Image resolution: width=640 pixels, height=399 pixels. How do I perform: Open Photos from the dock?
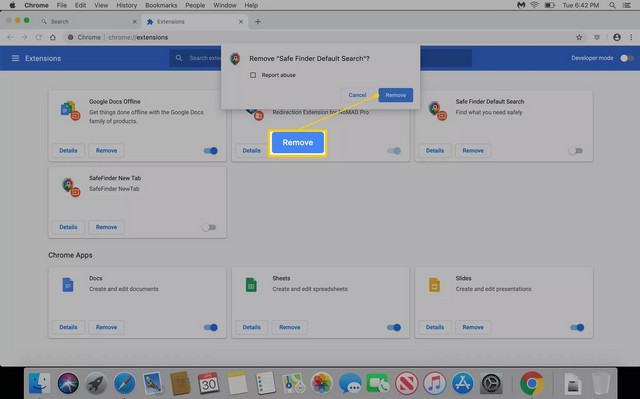[322, 383]
